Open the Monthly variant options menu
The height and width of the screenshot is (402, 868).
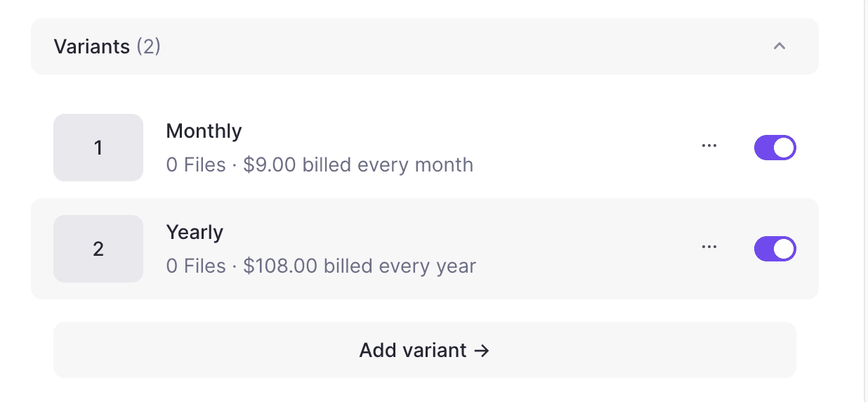tap(709, 146)
